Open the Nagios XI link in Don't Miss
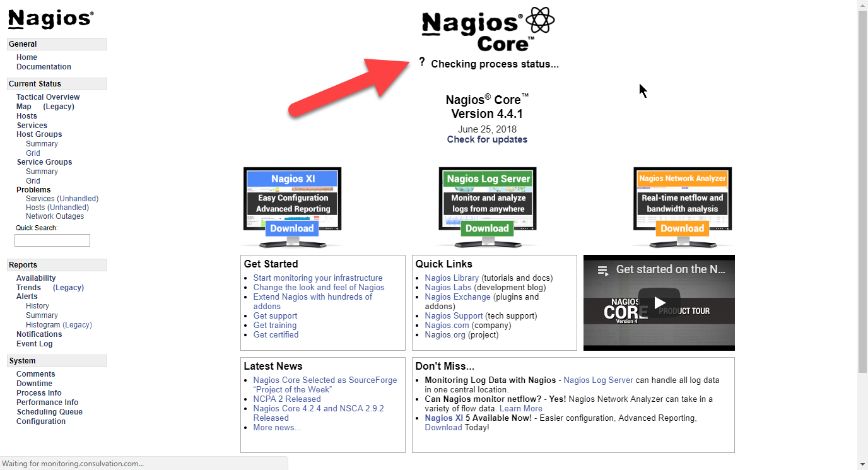The height and width of the screenshot is (470, 868). click(444, 418)
